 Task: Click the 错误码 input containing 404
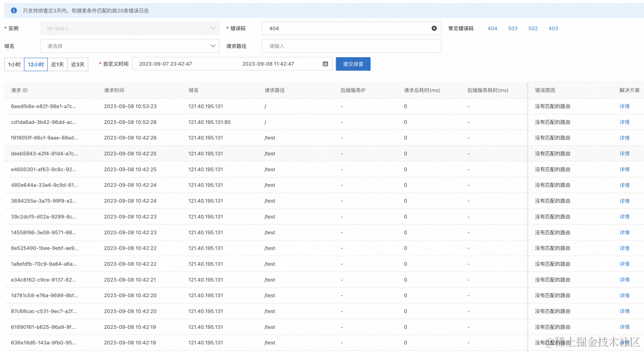[352, 29]
